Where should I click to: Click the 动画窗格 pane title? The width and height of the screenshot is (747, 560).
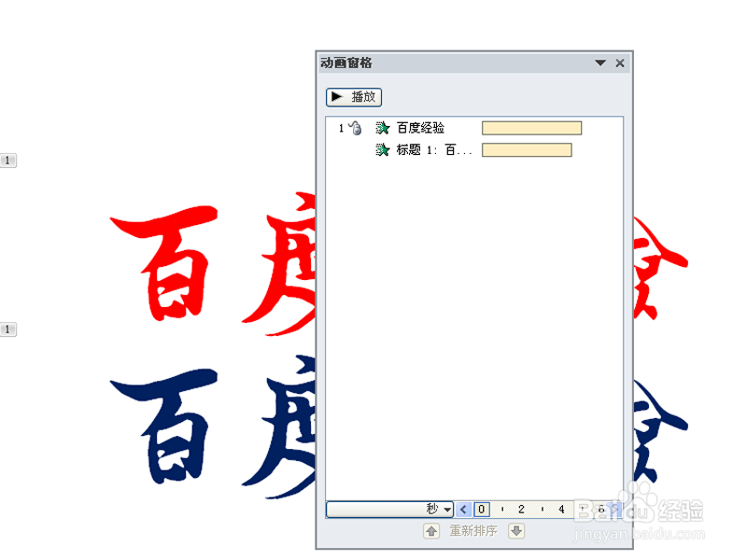click(x=346, y=63)
